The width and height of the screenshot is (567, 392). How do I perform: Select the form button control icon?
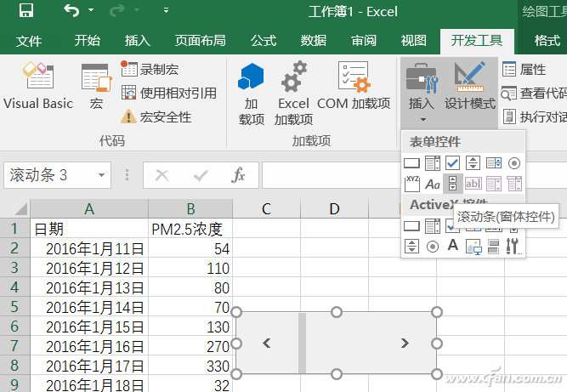pos(412,162)
